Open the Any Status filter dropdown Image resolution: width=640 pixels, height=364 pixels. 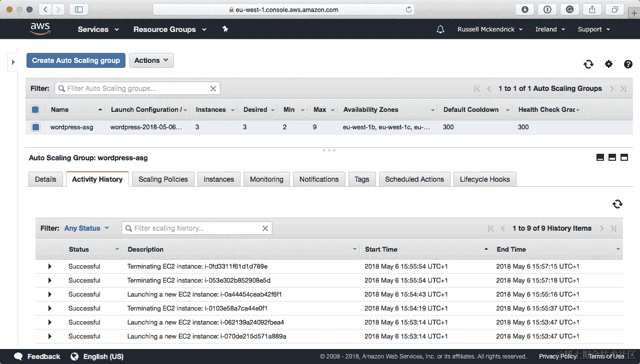pos(86,228)
